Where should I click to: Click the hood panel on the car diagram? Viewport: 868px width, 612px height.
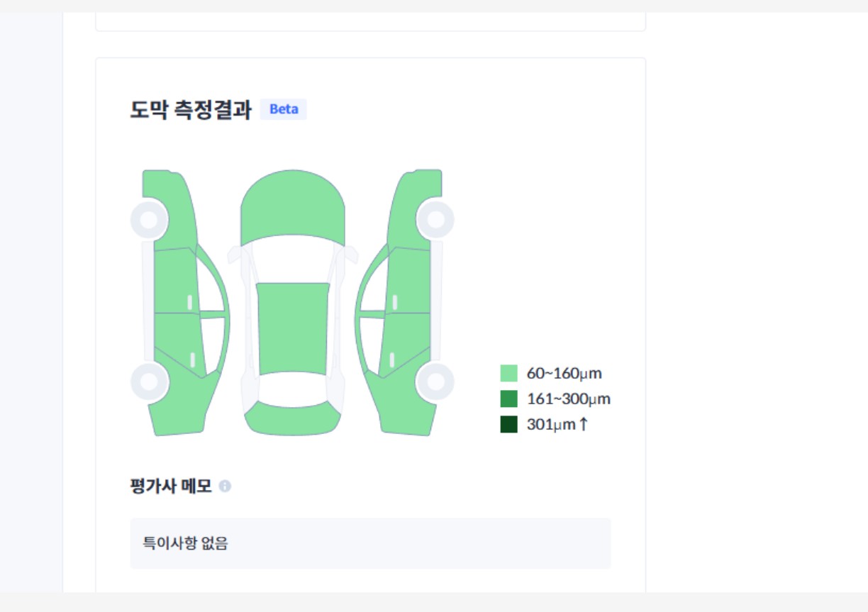(292, 206)
